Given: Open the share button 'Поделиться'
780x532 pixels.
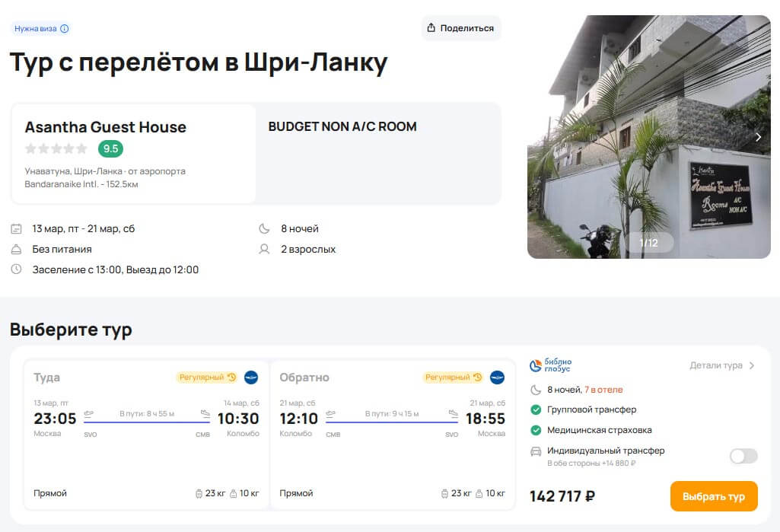Looking at the screenshot, I should coord(460,28).
